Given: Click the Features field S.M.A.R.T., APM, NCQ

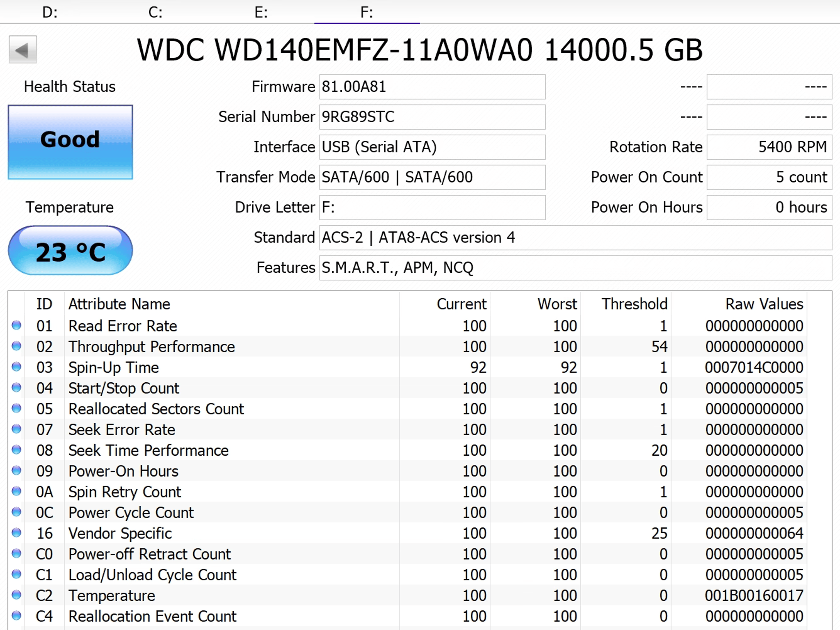Looking at the screenshot, I should (x=576, y=268).
